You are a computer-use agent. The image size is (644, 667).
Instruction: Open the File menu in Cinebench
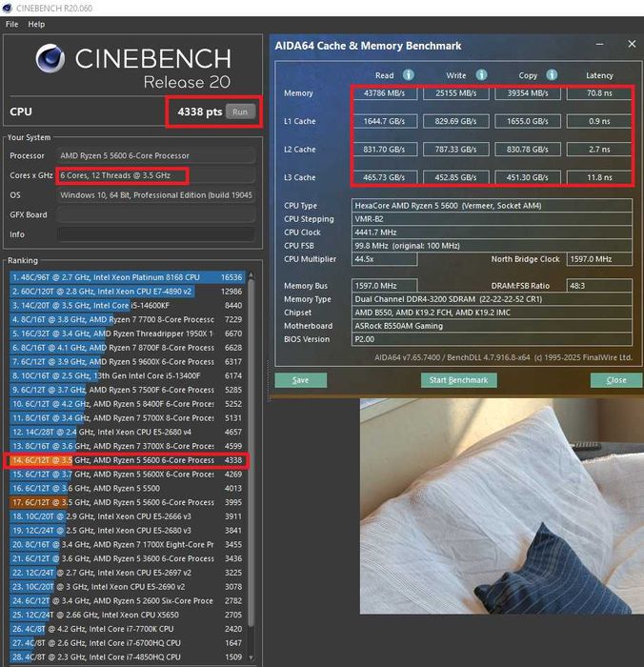click(x=11, y=24)
